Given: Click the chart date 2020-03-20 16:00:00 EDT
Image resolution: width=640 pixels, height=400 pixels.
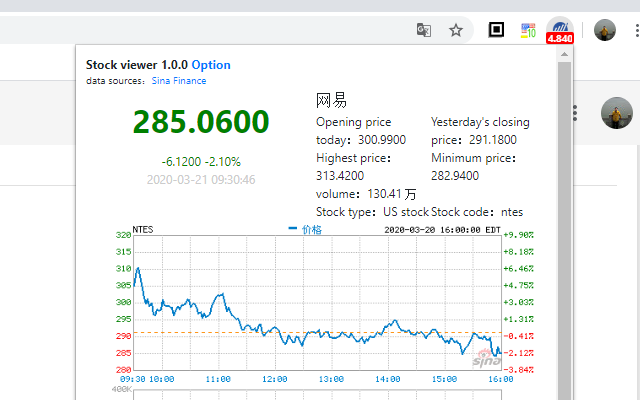Looking at the screenshot, I should pos(442,230).
